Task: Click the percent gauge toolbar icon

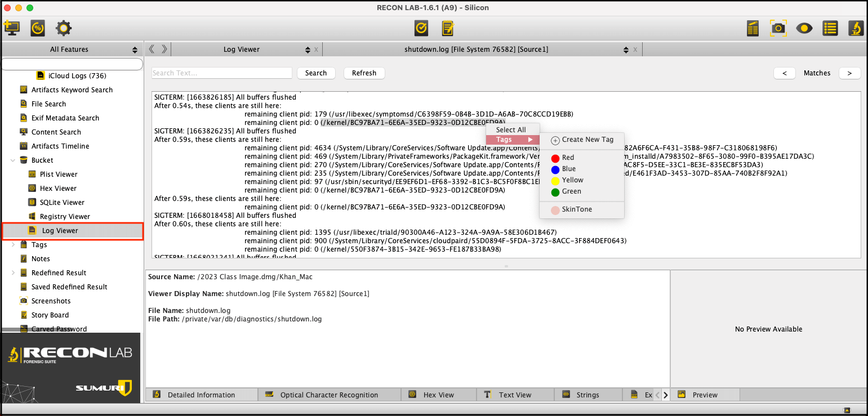Action: 38,28
